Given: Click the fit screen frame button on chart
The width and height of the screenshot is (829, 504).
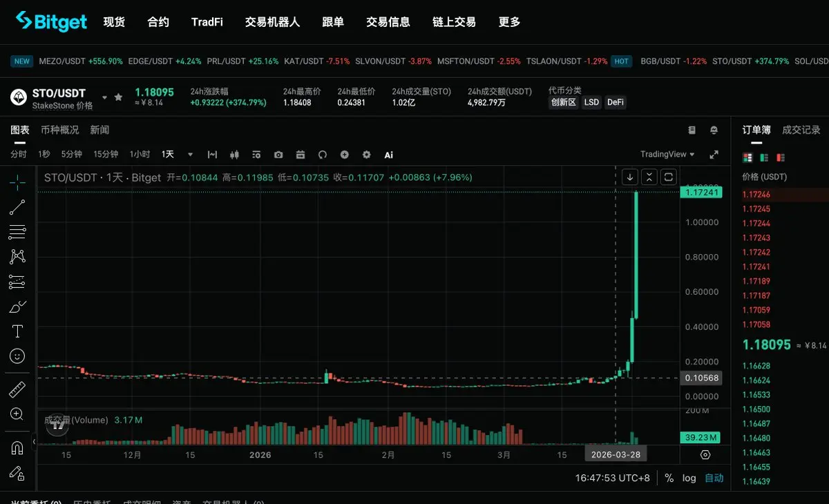Looking at the screenshot, I should pyautogui.click(x=669, y=177).
